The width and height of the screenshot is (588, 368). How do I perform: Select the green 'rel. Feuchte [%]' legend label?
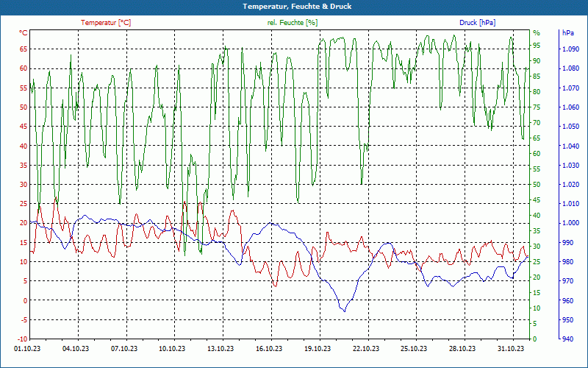(x=293, y=23)
